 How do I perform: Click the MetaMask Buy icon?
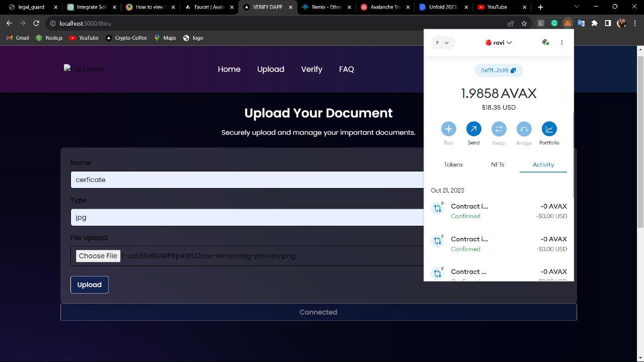(x=448, y=129)
